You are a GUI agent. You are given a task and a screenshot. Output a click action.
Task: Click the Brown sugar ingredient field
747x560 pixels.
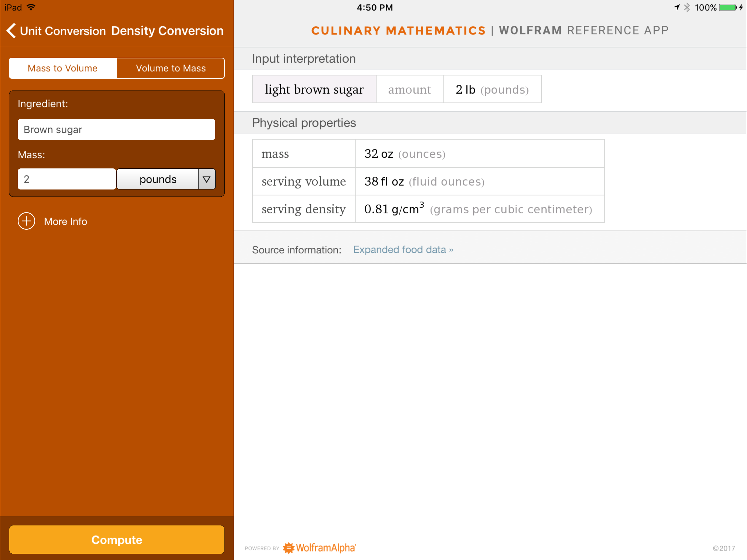(116, 129)
